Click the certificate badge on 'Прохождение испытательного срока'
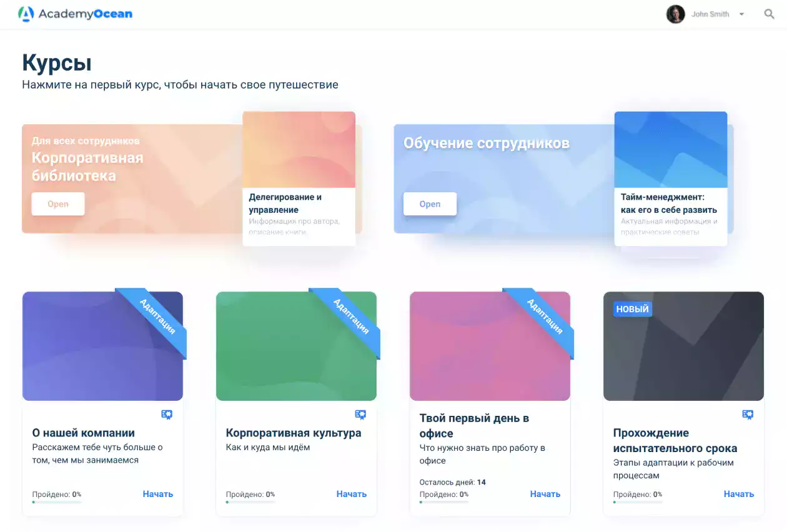Viewport: 787px width, 532px height. coord(747,414)
